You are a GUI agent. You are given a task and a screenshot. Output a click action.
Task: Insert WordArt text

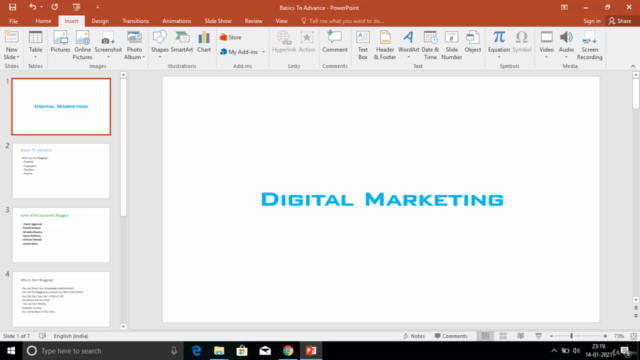pos(408,44)
